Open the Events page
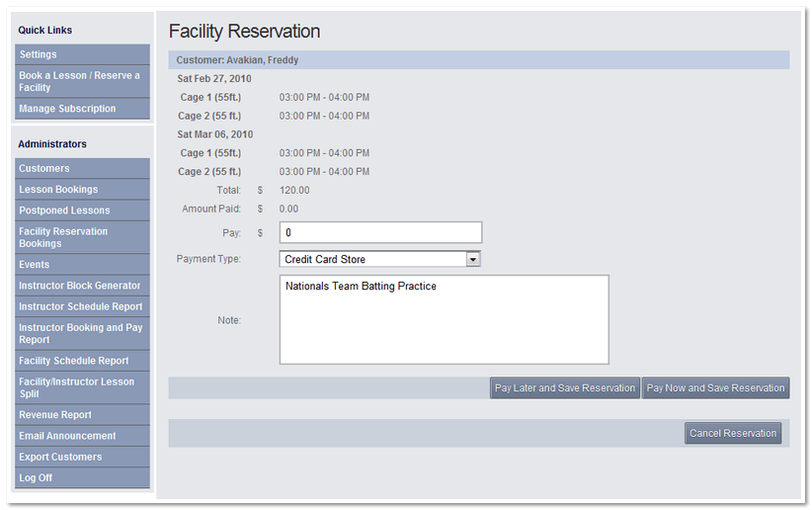The height and width of the screenshot is (510, 812). [82, 264]
